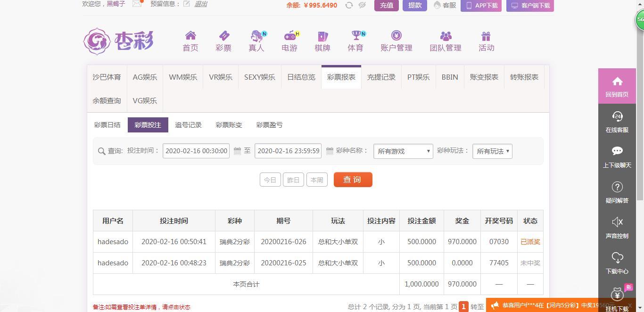Toggle 声音控制 sound in sidebar
The width and height of the screenshot is (644, 312).
pyautogui.click(x=617, y=228)
